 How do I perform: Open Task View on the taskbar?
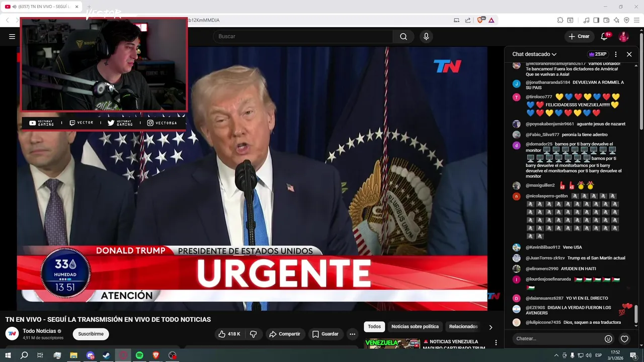pos(40,355)
